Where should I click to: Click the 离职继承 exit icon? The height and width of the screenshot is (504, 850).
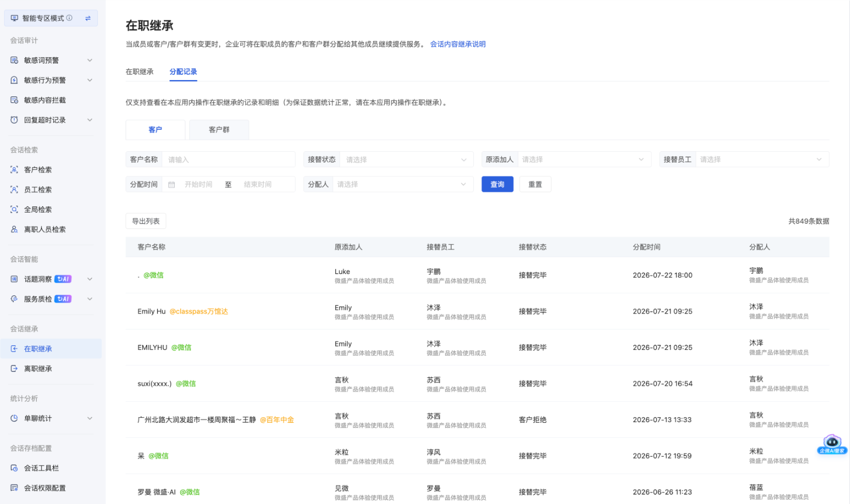(x=14, y=369)
